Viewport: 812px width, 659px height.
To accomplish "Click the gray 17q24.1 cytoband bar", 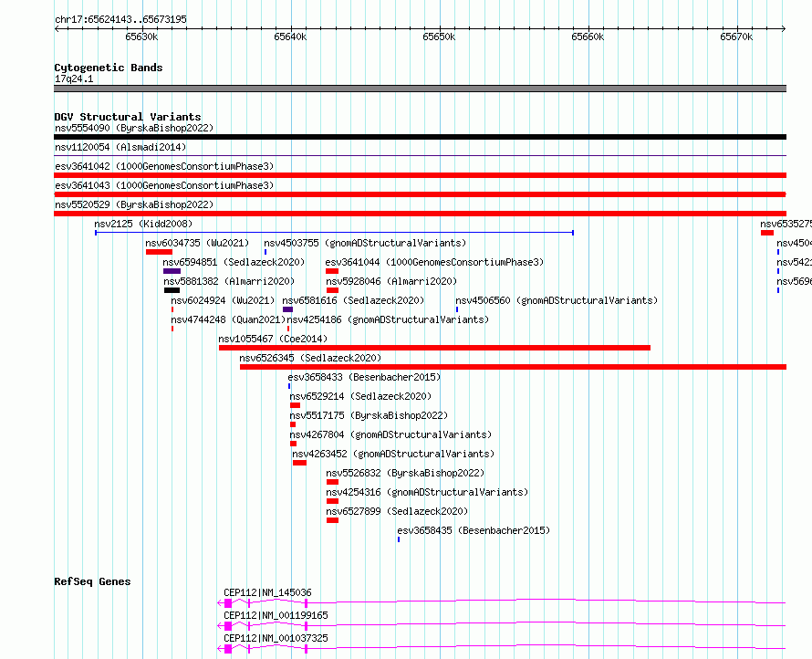I will click(420, 89).
